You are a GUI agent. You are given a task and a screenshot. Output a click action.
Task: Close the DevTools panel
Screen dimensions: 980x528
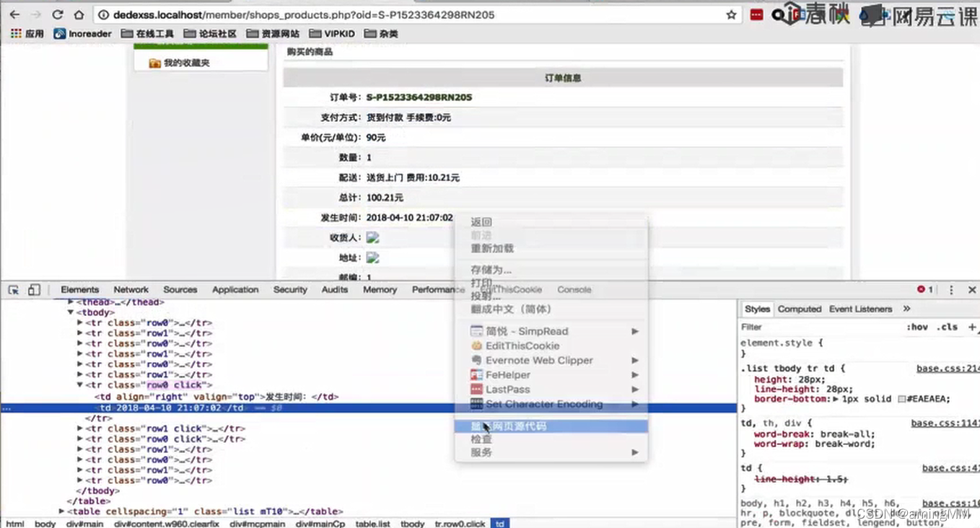pyautogui.click(x=971, y=289)
